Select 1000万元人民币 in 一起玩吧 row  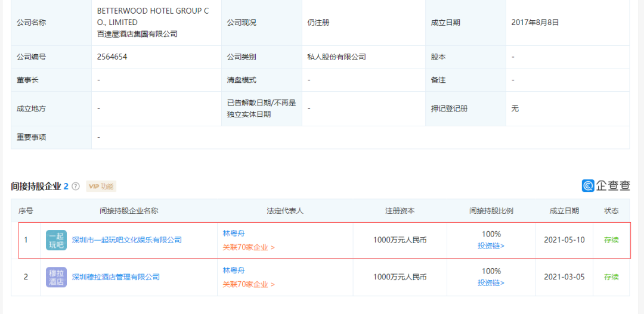click(400, 240)
